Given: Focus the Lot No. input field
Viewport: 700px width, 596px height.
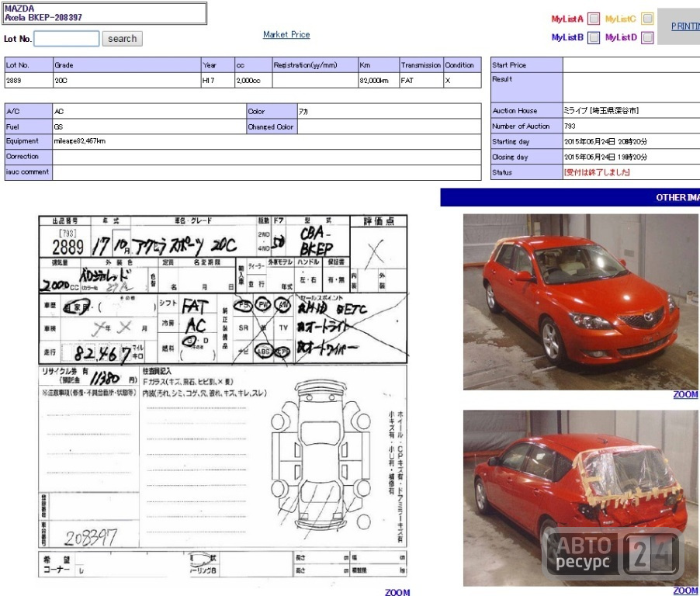Looking at the screenshot, I should tap(67, 38).
